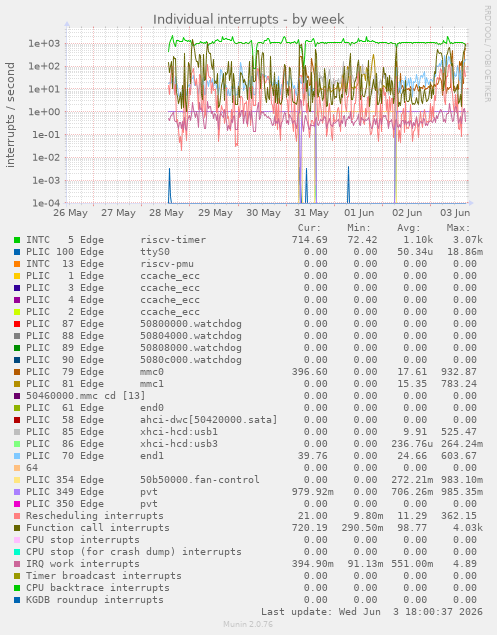Click the orange riscv-pmu legend swatch
Screen dimensions: 497x635
pyautogui.click(x=17, y=264)
